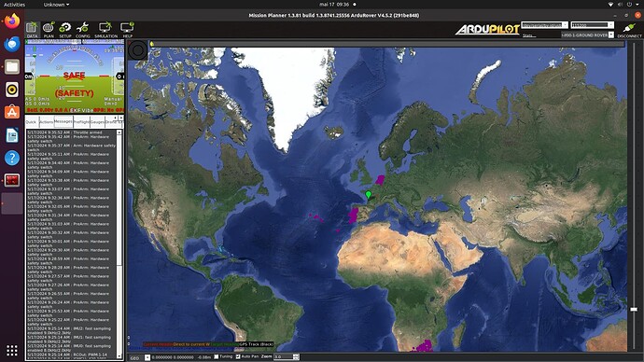
Task: Click the map zoom slider handle
Action: tap(634, 310)
